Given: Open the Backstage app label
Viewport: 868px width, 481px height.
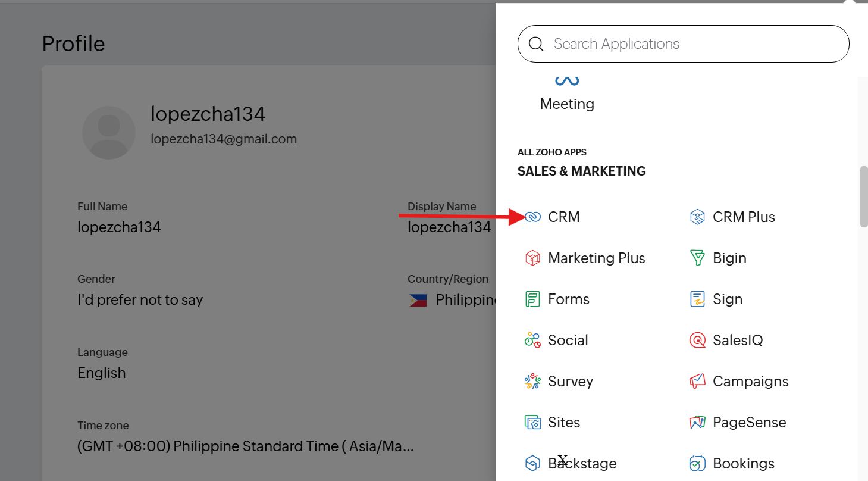Looking at the screenshot, I should [x=582, y=464].
